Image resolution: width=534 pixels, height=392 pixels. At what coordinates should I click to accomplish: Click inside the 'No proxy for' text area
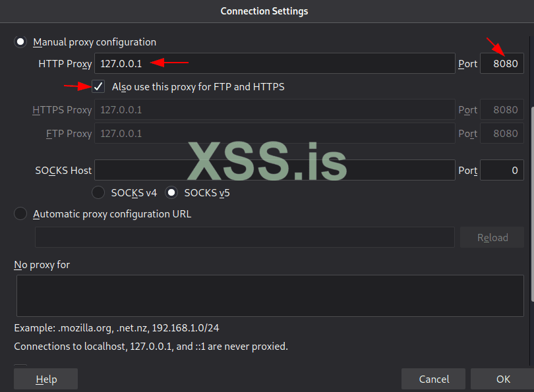coord(270,296)
